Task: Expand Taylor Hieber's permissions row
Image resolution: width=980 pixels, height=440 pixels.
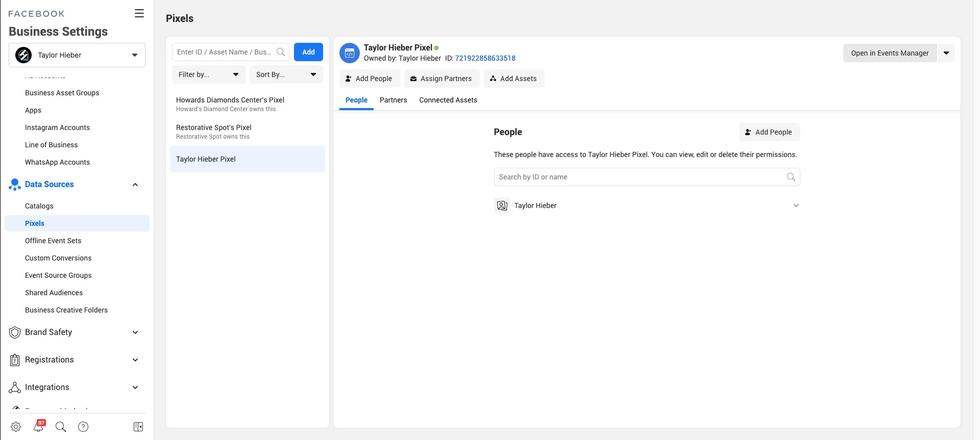Action: [796, 205]
